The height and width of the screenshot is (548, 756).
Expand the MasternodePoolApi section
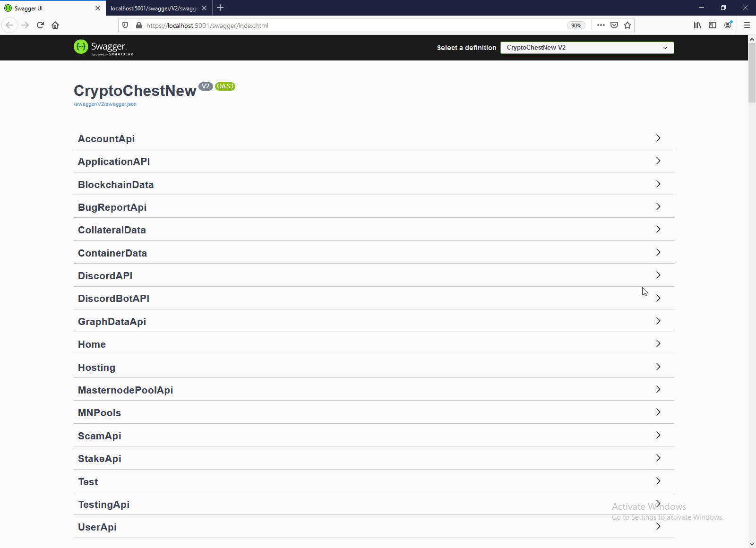(374, 390)
